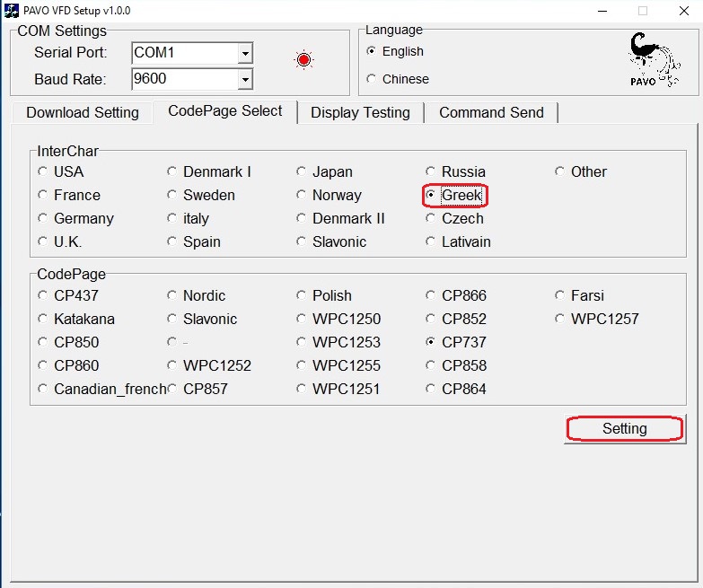
Task: Select italy InterChar option
Action: click(188, 218)
